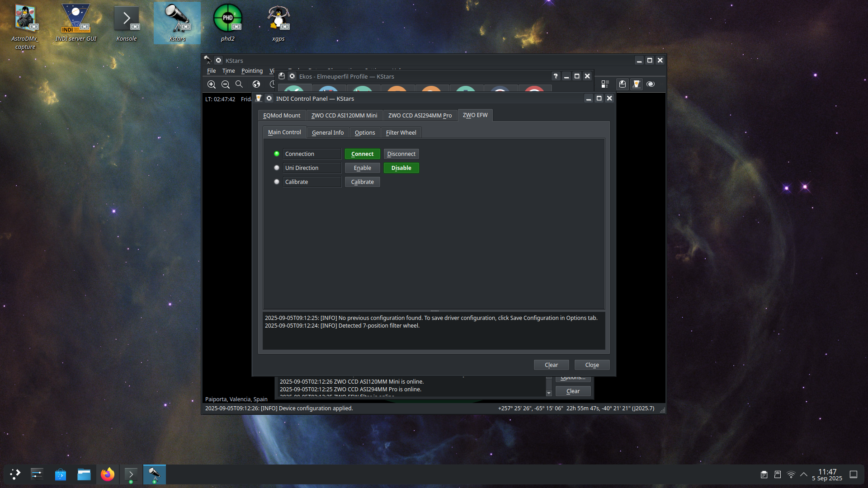Toggle the INDI Control Panel toolbar icon in KStars
This screenshot has height=488, width=868.
[637, 84]
